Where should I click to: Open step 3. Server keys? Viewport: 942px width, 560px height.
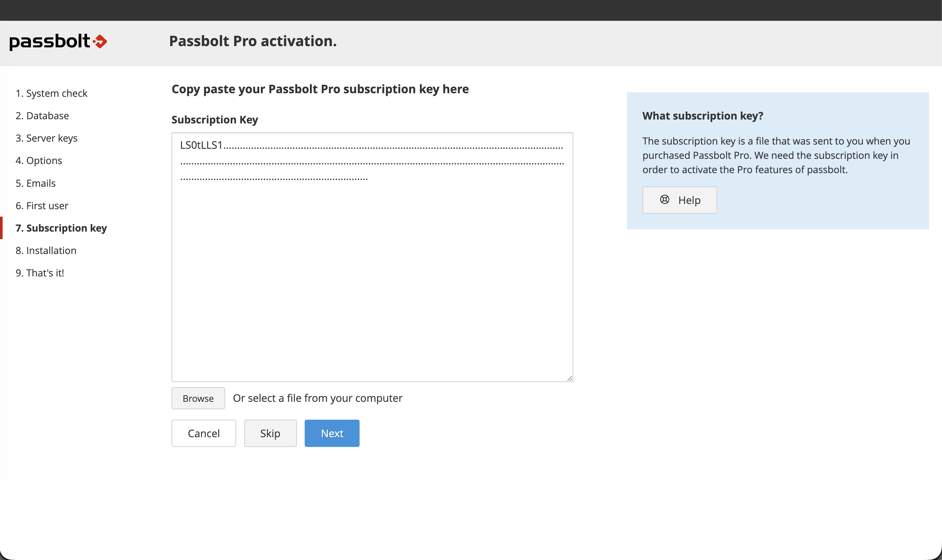[x=46, y=138]
